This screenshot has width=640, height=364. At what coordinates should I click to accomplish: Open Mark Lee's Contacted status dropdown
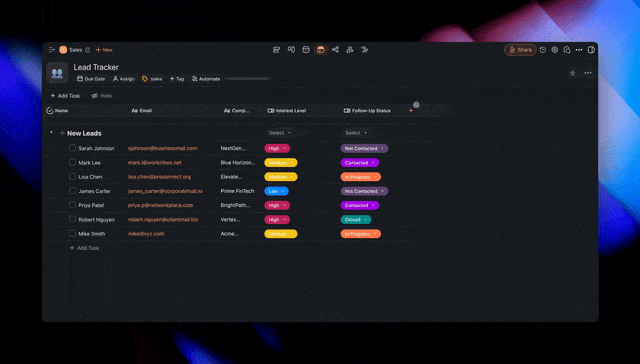(x=360, y=163)
